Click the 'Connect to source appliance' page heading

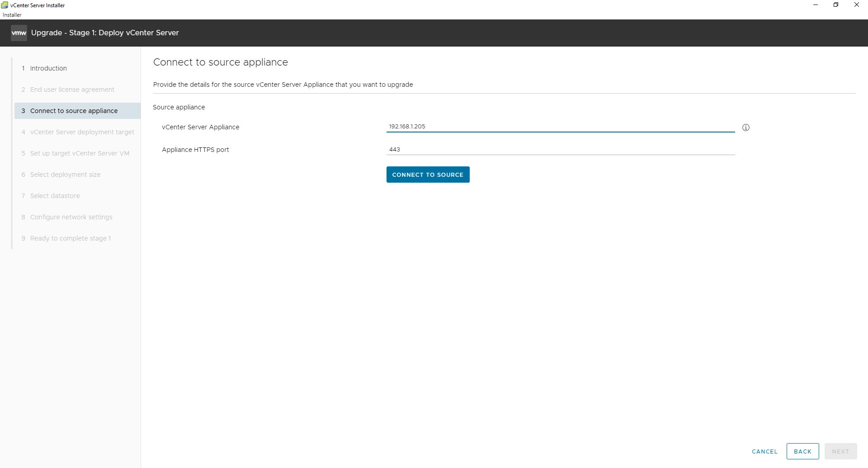pos(221,62)
